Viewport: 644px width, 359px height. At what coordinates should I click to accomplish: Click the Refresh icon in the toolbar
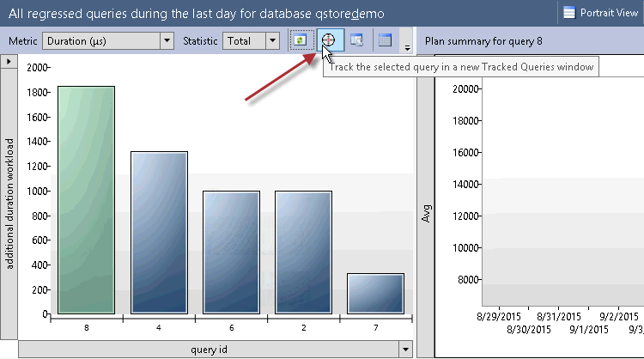pos(301,40)
